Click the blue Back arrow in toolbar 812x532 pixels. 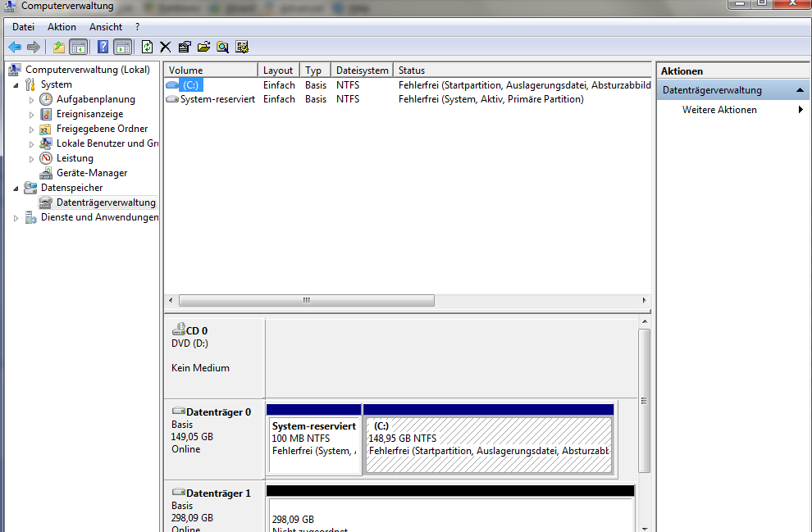click(x=15, y=47)
